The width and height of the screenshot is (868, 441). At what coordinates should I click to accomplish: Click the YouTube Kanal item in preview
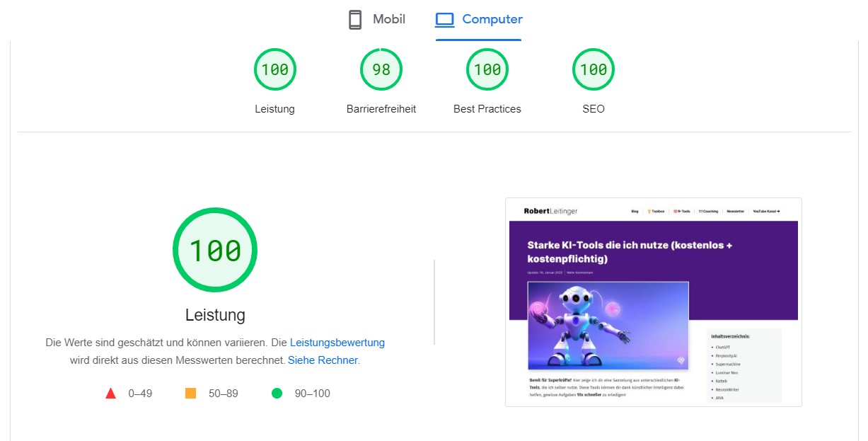[767, 211]
